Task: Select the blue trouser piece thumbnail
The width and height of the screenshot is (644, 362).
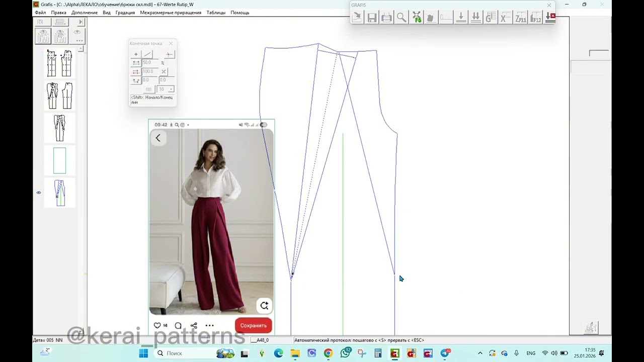Action: [x=60, y=193]
